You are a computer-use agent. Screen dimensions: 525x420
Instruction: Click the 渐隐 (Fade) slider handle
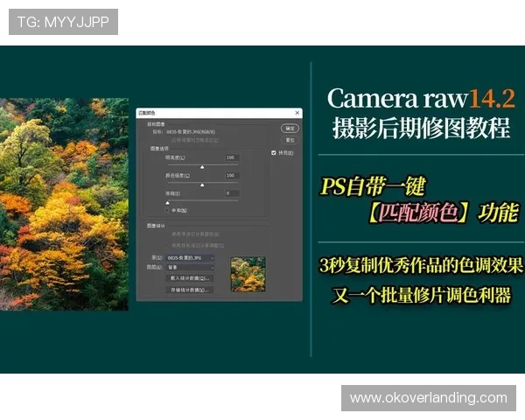coord(167,203)
